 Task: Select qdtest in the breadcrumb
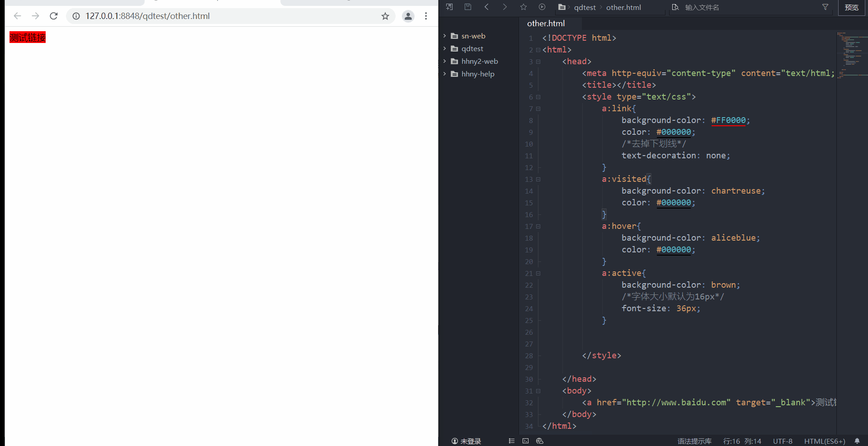(585, 7)
